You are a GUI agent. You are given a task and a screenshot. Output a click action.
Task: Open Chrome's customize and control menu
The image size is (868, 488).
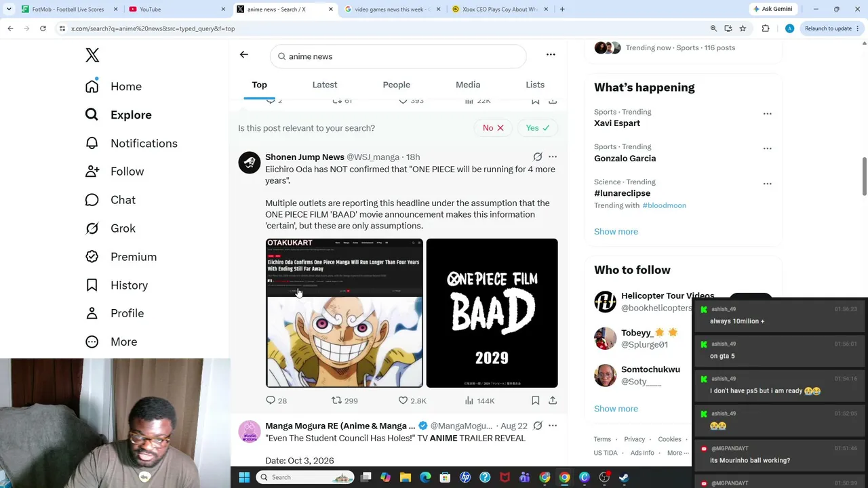tap(859, 28)
